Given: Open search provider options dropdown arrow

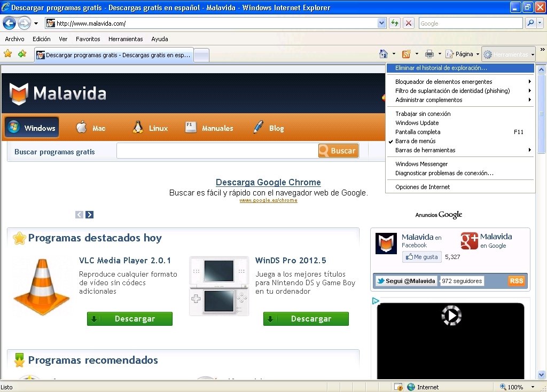Looking at the screenshot, I should [540, 23].
